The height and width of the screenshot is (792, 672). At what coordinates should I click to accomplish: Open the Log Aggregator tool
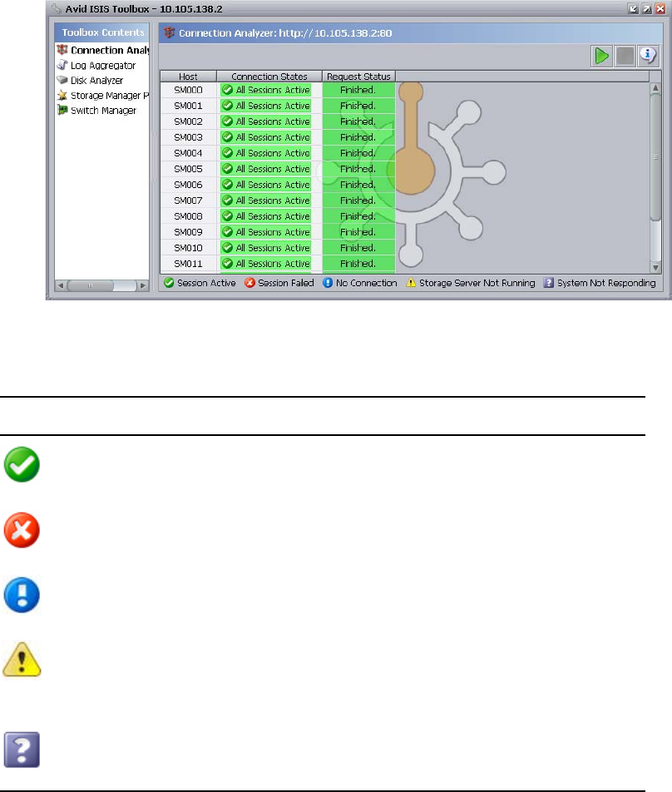pyautogui.click(x=96, y=65)
